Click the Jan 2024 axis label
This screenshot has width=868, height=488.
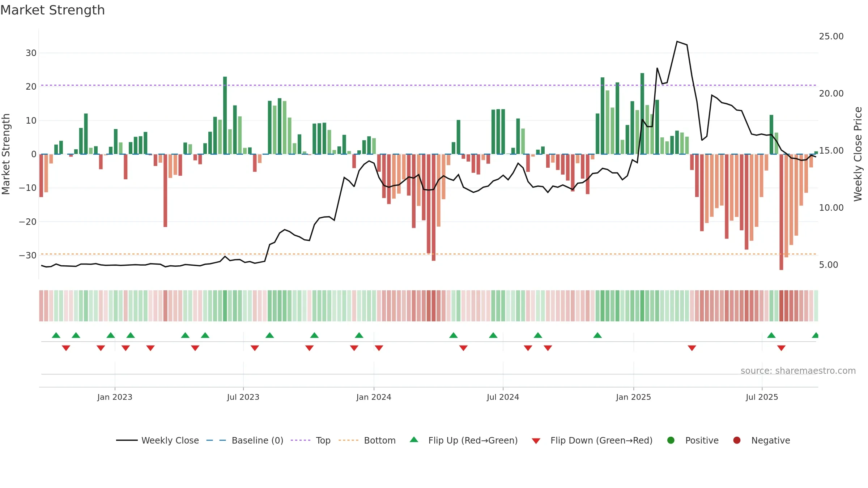(374, 397)
